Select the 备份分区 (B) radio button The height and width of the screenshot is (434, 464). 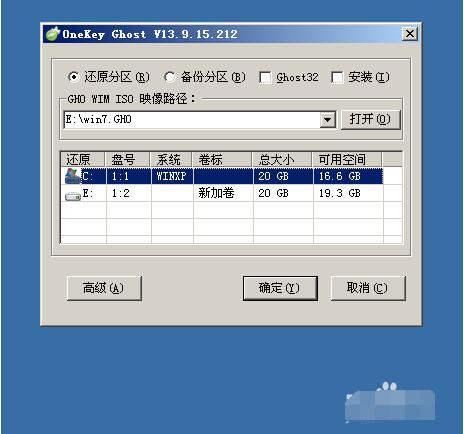click(170, 77)
